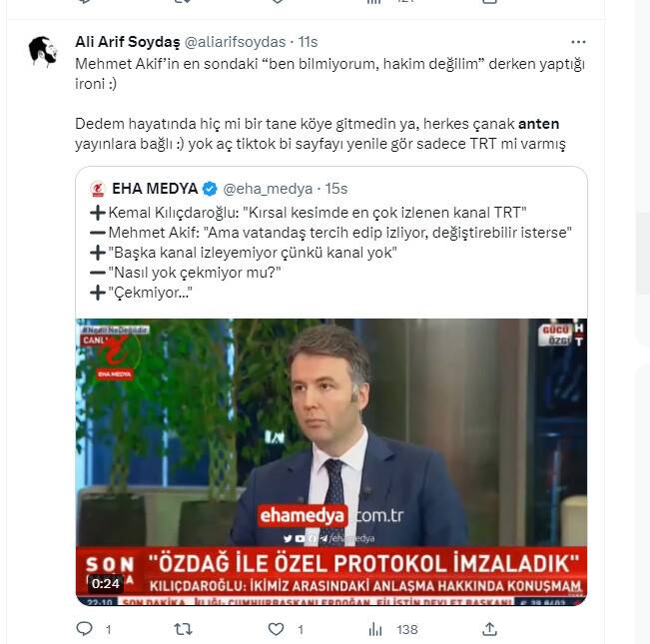This screenshot has height=644, width=650.
Task: Open EHA MEDYA small logo avatar
Action: point(98,189)
